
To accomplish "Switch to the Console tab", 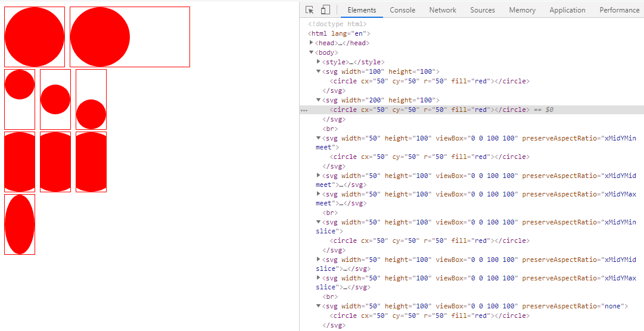I will [x=402, y=10].
